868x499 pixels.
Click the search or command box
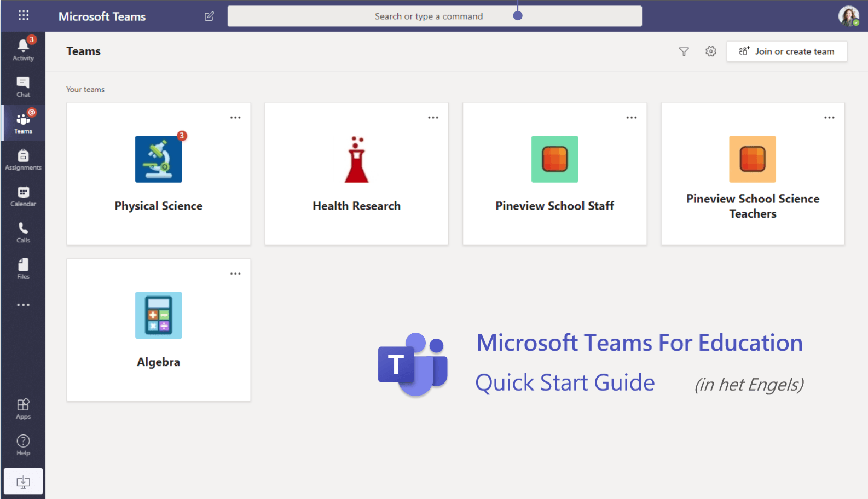[435, 16]
